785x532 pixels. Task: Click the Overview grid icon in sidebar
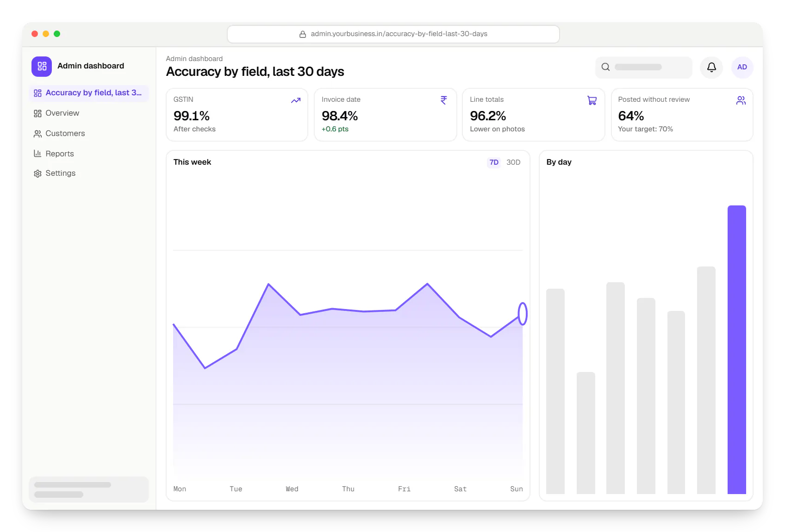point(37,113)
